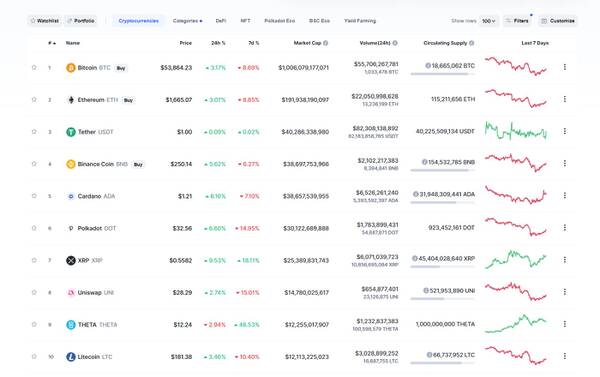Toggle the Tether watchlist star

pos(34,132)
